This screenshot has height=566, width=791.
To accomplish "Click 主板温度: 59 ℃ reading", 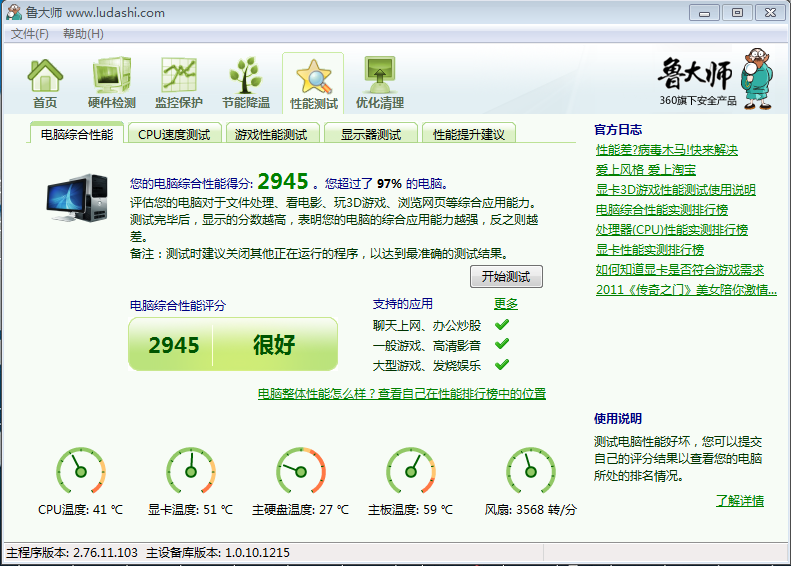I will pos(410,510).
